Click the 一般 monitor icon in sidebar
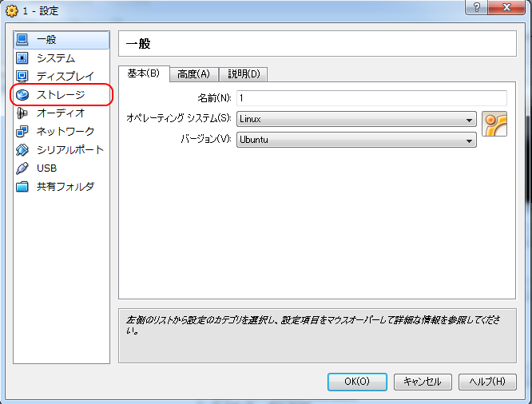532x404 pixels. pos(22,40)
